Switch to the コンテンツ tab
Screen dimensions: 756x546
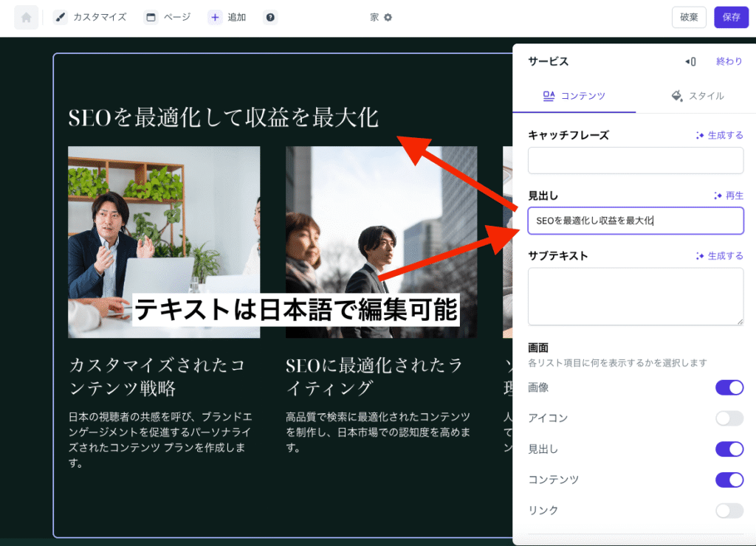tap(574, 96)
